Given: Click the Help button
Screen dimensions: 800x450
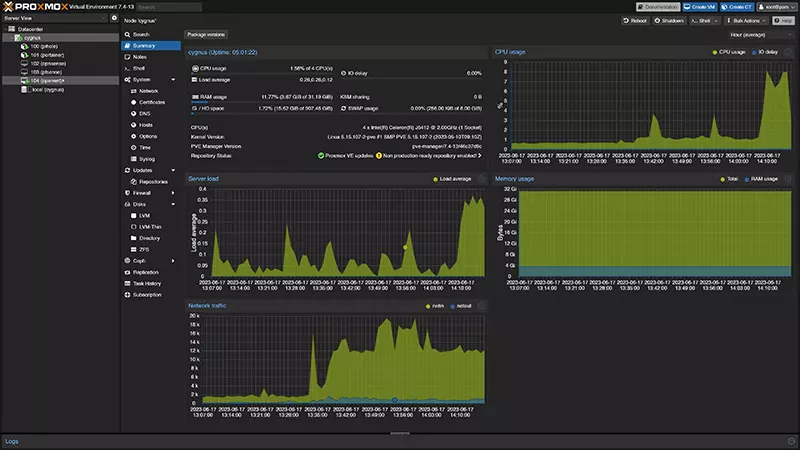Looking at the screenshot, I should pos(783,21).
